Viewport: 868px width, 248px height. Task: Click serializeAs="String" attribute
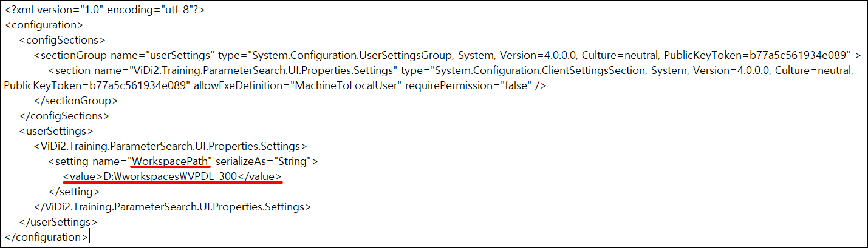265,161
